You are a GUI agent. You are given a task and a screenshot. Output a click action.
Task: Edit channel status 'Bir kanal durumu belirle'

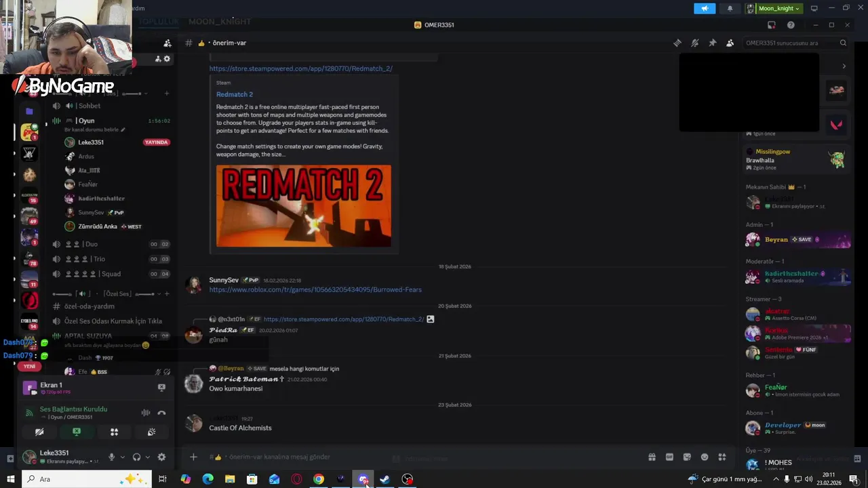tap(94, 129)
